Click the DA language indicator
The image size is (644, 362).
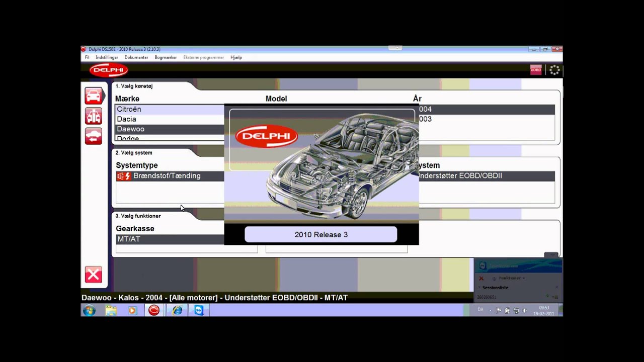point(480,310)
